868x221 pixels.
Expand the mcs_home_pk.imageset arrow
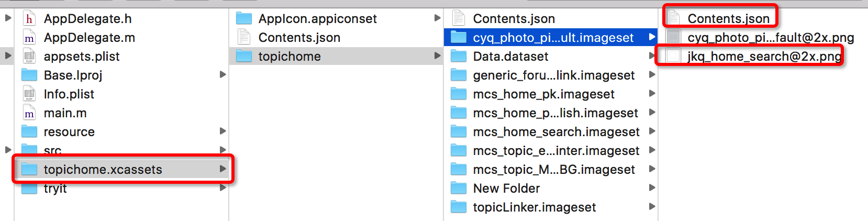652,94
